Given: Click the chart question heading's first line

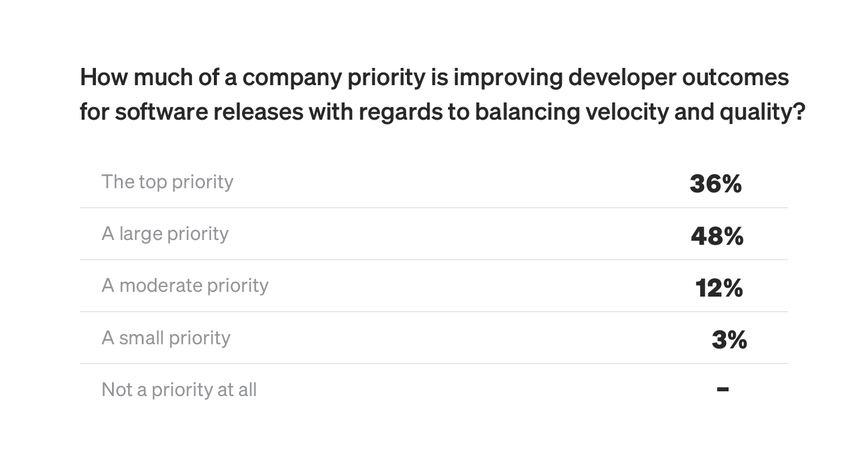Looking at the screenshot, I should 434,77.
